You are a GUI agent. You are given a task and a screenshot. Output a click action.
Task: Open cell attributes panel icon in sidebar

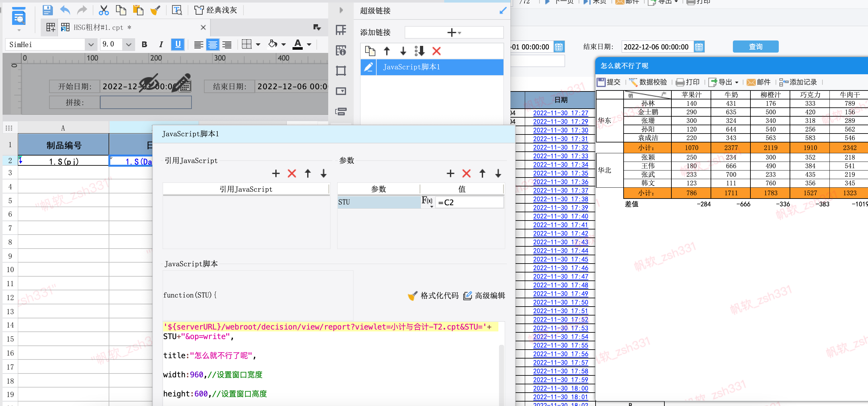[341, 51]
